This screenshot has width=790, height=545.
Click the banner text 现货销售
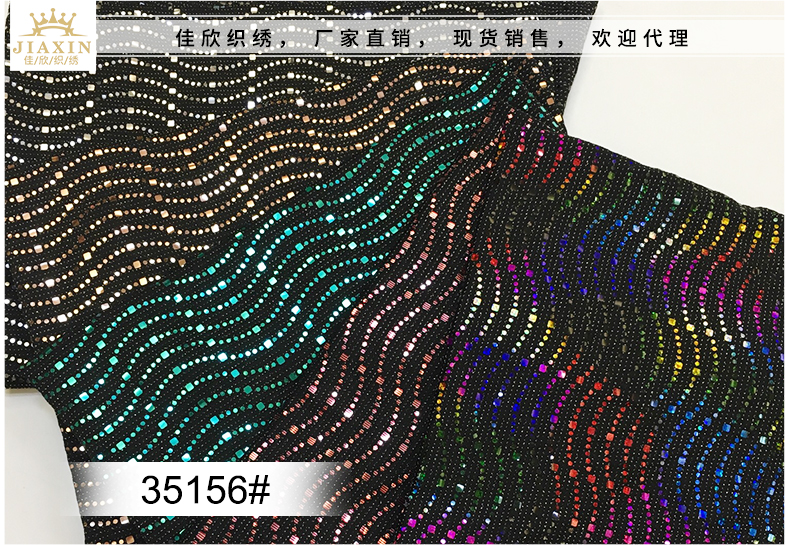[x=501, y=38]
